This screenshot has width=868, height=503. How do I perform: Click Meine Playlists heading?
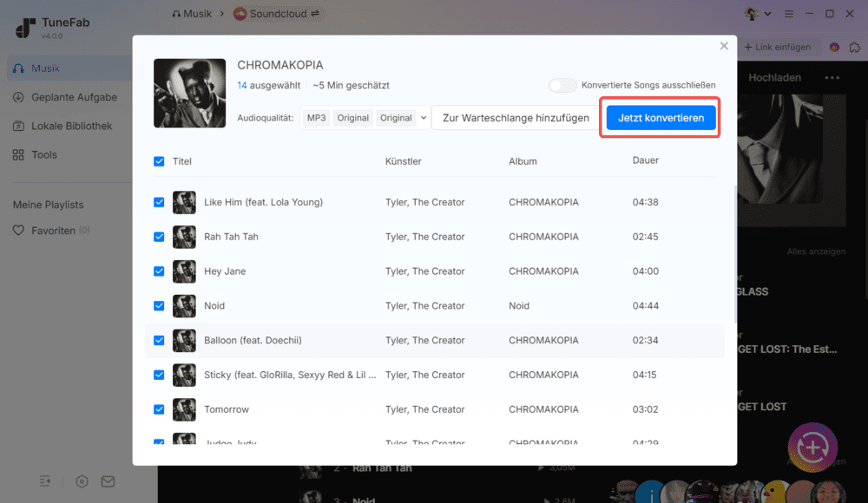[x=48, y=205]
